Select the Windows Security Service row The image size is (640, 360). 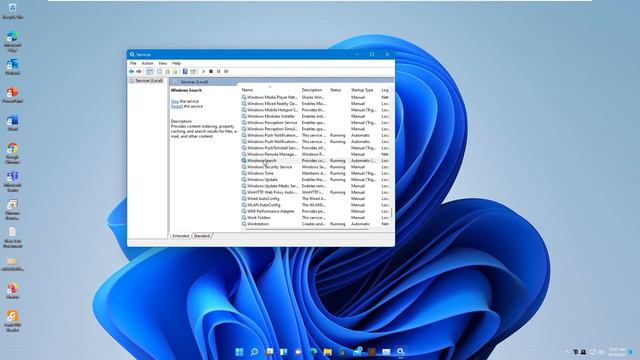pos(315,167)
